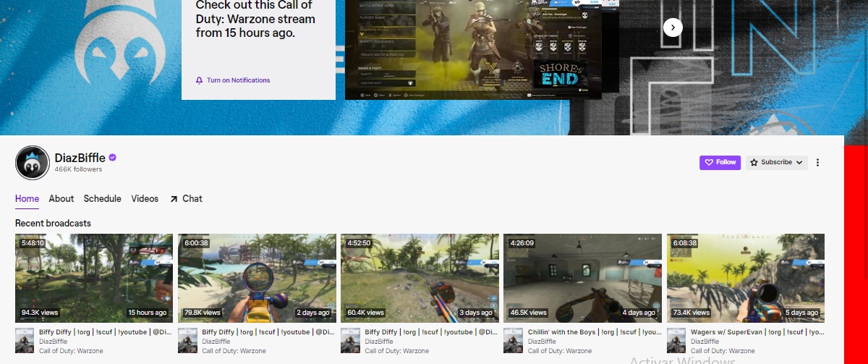Click the 15 hours ago label
This screenshot has width=868, height=364.
147,313
